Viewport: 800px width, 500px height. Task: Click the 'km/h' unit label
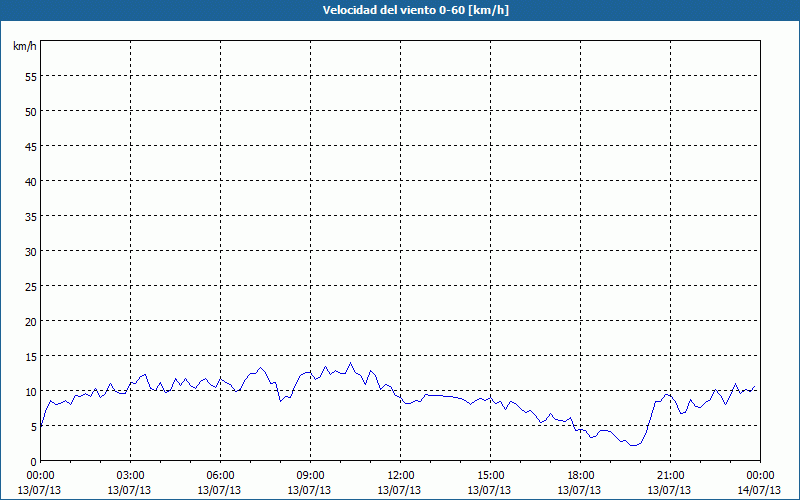pos(24,46)
